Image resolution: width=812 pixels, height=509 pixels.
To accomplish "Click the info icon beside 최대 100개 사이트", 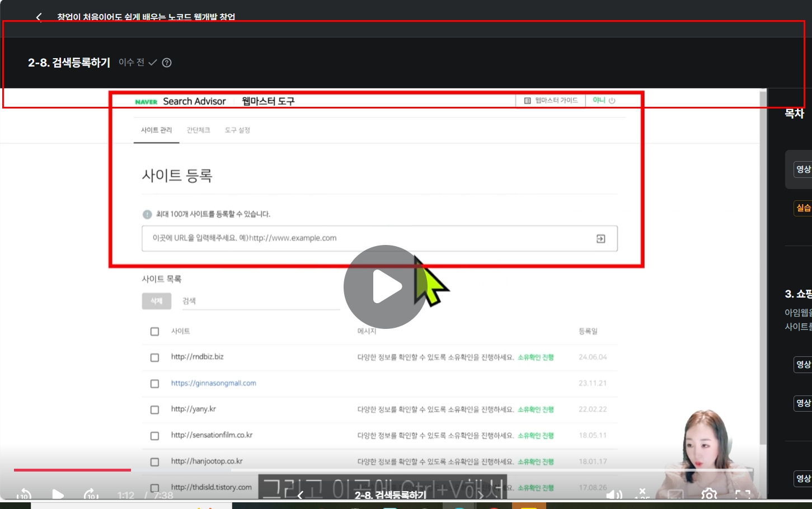I will tap(147, 214).
